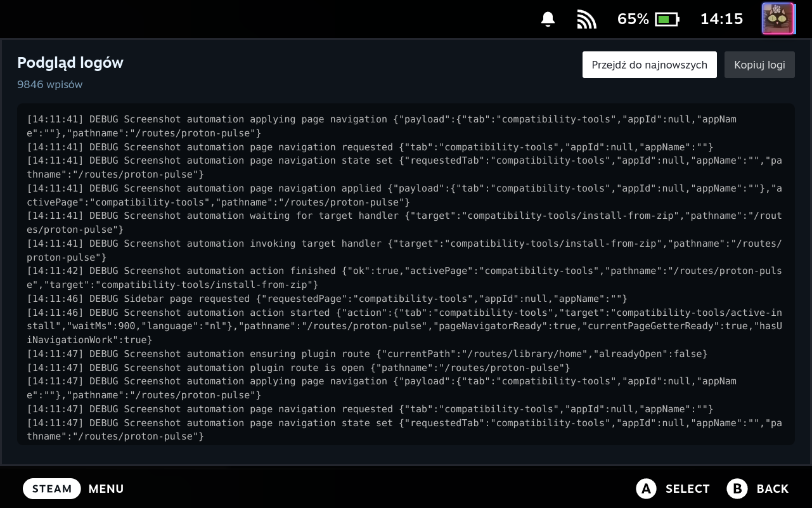
Task: Click the 65% battery percentage
Action: pos(633,19)
